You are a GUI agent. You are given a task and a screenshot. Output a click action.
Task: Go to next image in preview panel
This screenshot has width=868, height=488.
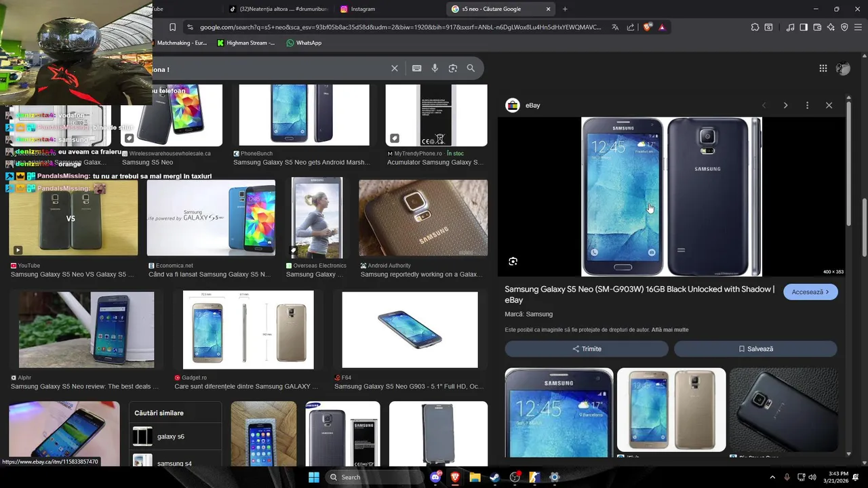[x=785, y=106]
